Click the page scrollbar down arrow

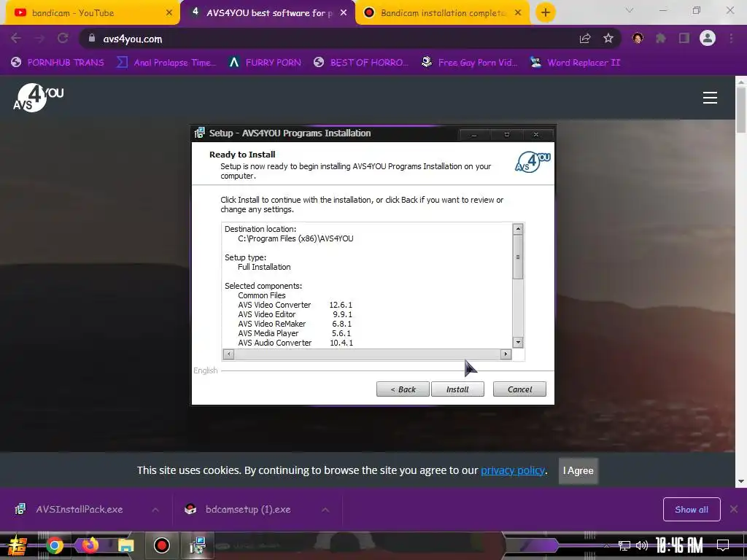click(741, 481)
